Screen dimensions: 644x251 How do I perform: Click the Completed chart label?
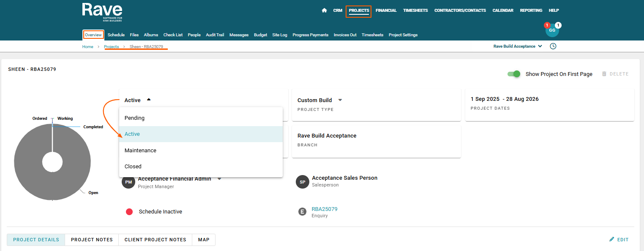pos(93,127)
